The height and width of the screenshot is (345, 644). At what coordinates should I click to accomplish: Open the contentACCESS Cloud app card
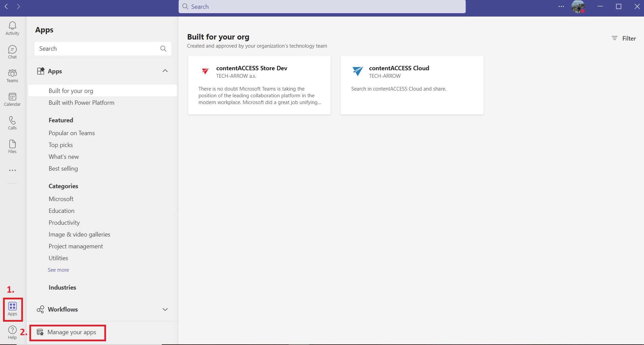412,85
